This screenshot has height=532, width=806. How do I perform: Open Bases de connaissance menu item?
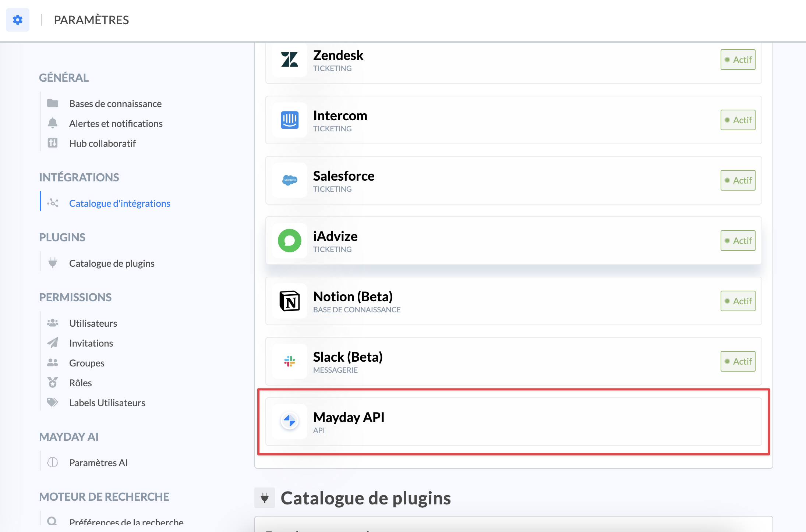point(115,104)
